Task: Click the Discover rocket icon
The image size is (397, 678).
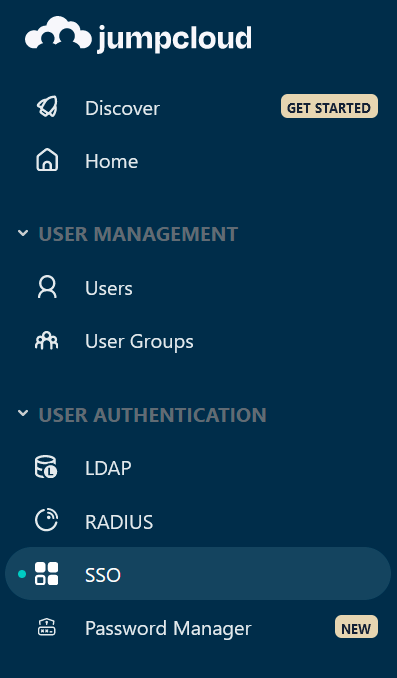Action: 47,107
